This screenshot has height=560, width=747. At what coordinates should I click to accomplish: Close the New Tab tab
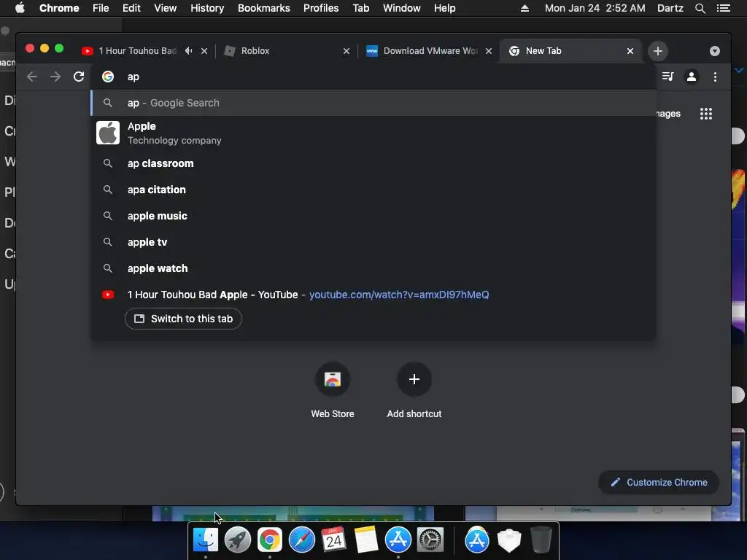pos(630,51)
